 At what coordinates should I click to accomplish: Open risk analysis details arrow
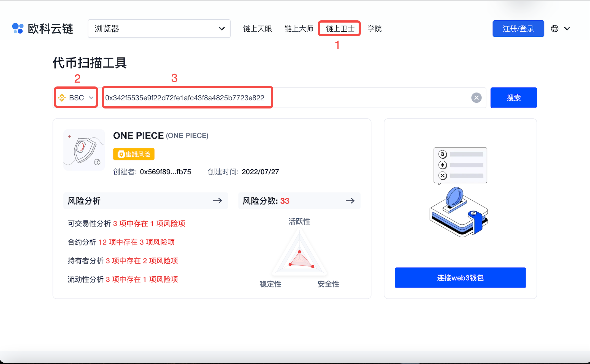217,201
